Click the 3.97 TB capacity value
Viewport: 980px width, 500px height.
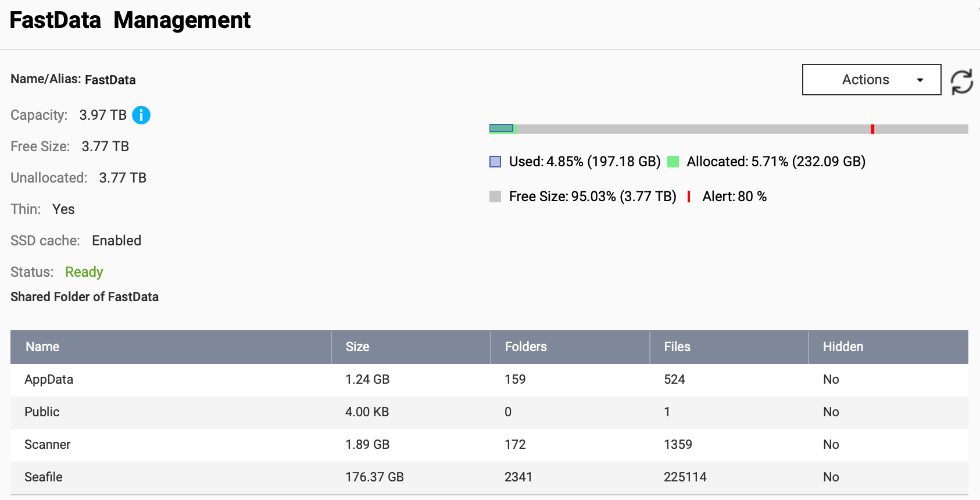point(103,115)
